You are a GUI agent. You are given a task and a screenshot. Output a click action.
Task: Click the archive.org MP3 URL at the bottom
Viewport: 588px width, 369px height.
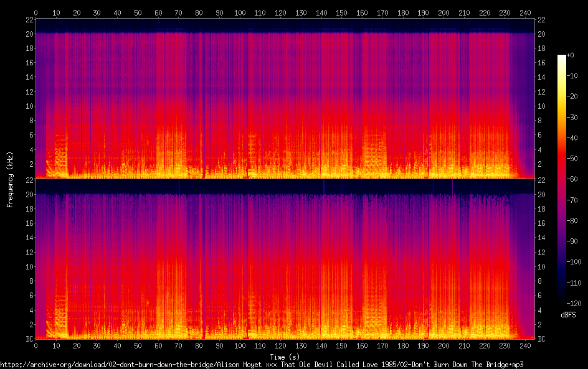point(262,364)
